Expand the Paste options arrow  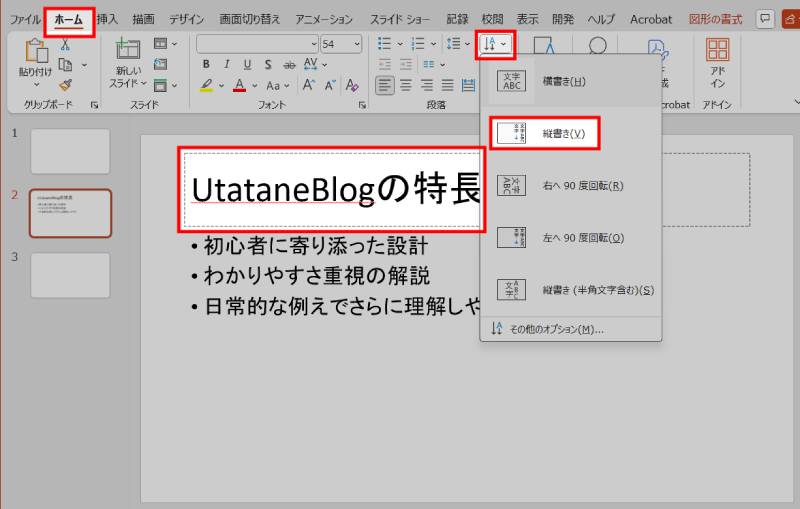(x=36, y=84)
